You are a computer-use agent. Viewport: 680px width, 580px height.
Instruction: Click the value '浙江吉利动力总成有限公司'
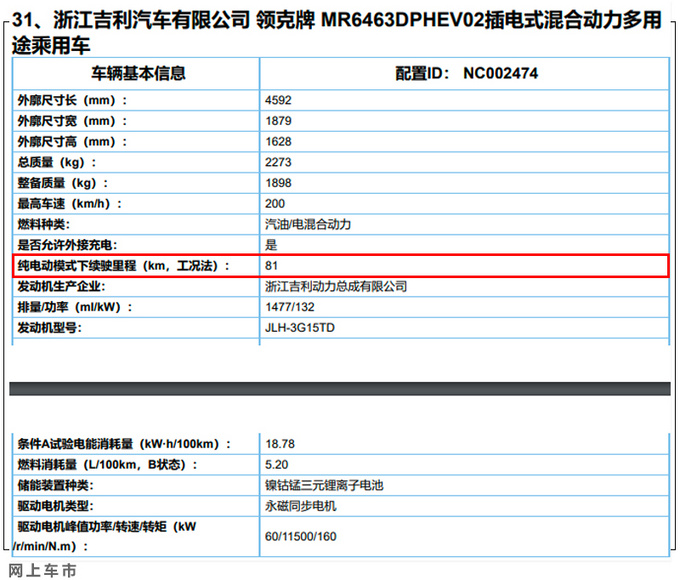336,287
